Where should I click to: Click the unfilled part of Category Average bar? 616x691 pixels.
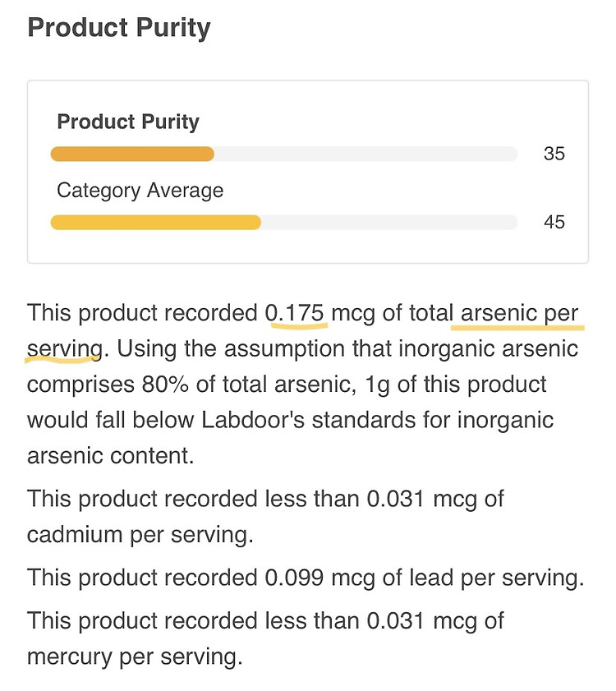(x=389, y=223)
